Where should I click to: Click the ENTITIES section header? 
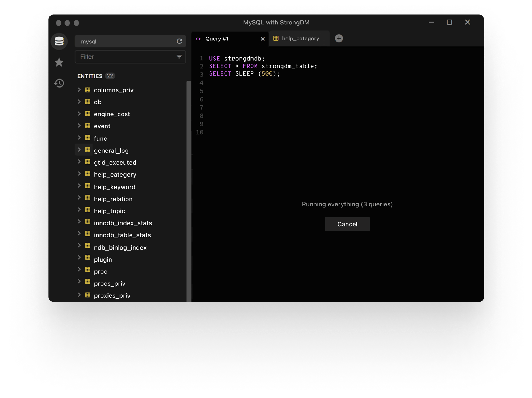click(x=90, y=76)
